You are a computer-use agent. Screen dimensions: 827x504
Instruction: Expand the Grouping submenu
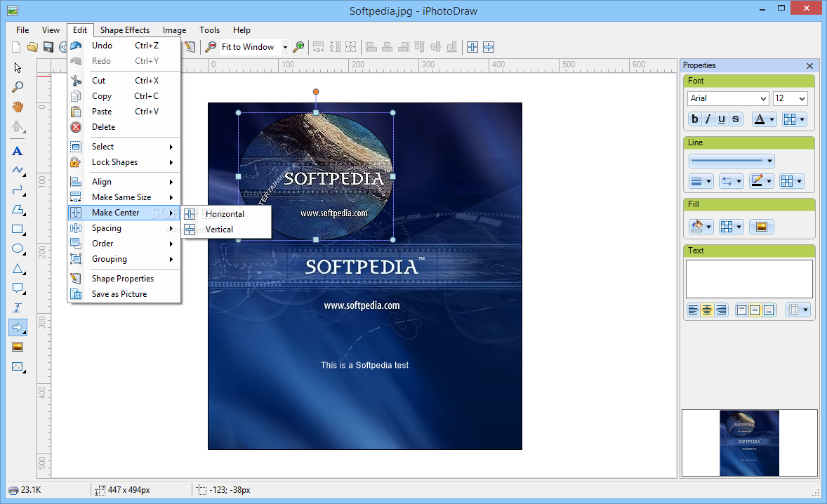click(124, 259)
